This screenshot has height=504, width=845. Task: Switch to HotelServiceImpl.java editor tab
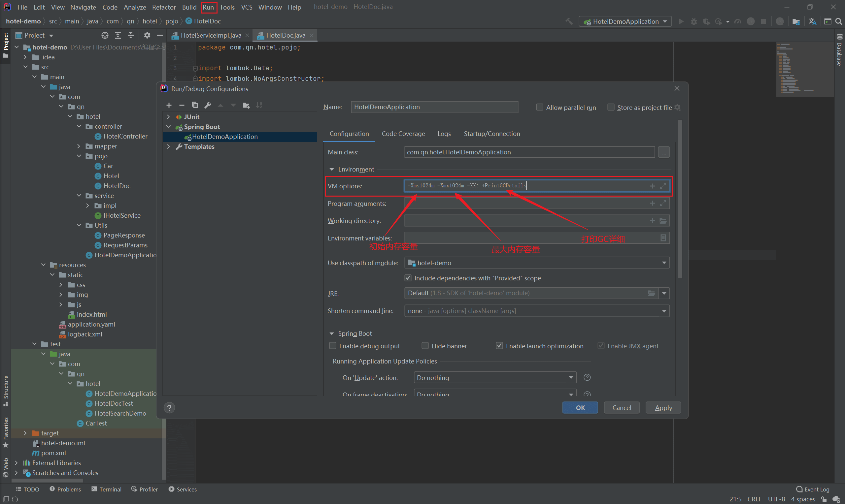[x=211, y=35]
